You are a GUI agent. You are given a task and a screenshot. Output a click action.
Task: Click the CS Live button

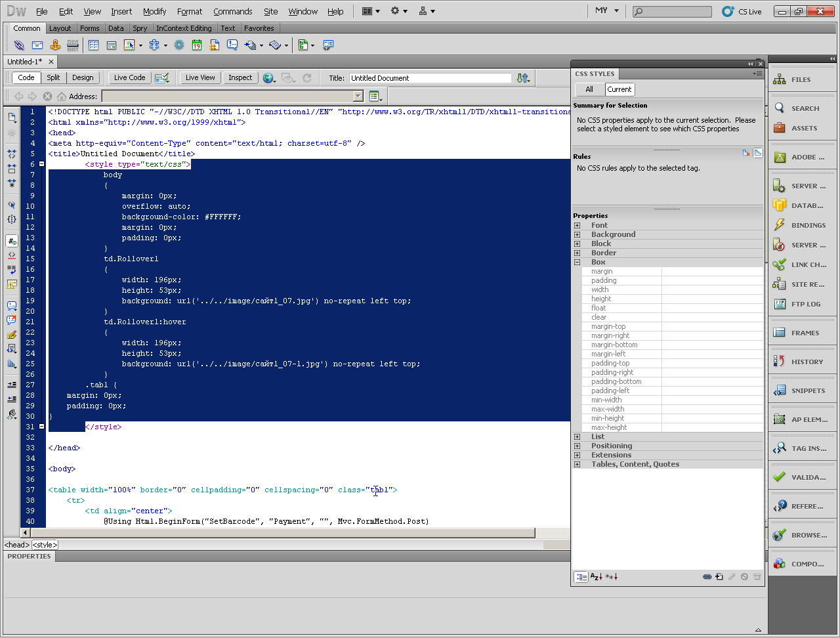[x=742, y=11]
